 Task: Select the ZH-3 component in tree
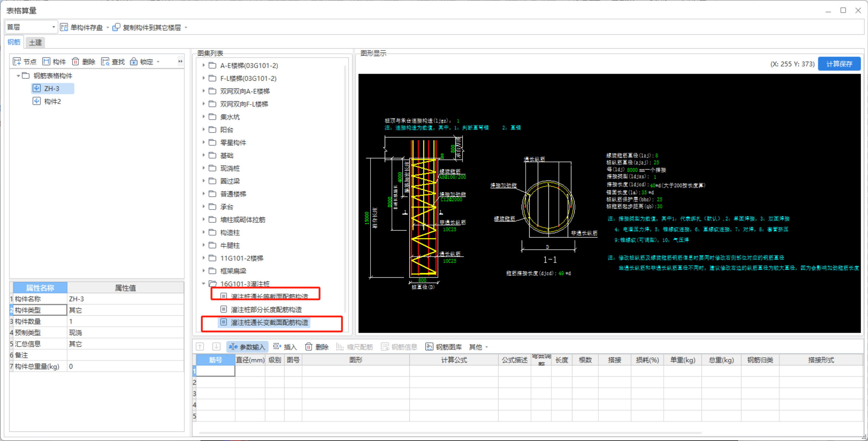52,88
